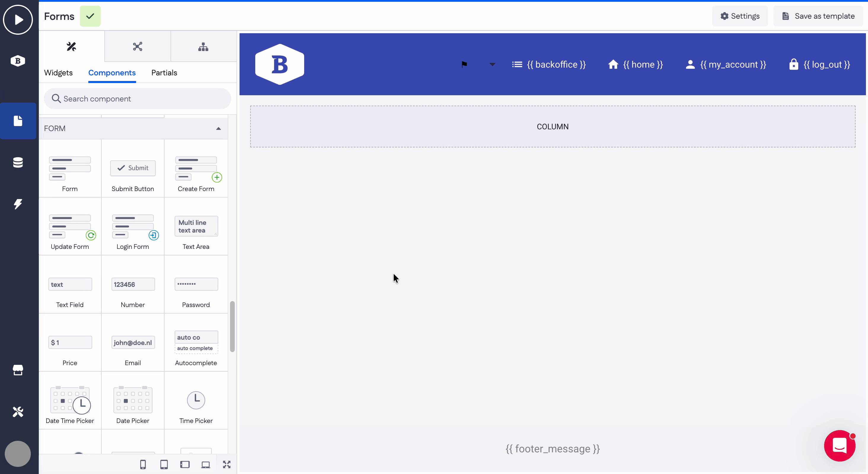Click the green checkmark next to Forms
Viewport: 868px width, 474px height.
point(90,16)
